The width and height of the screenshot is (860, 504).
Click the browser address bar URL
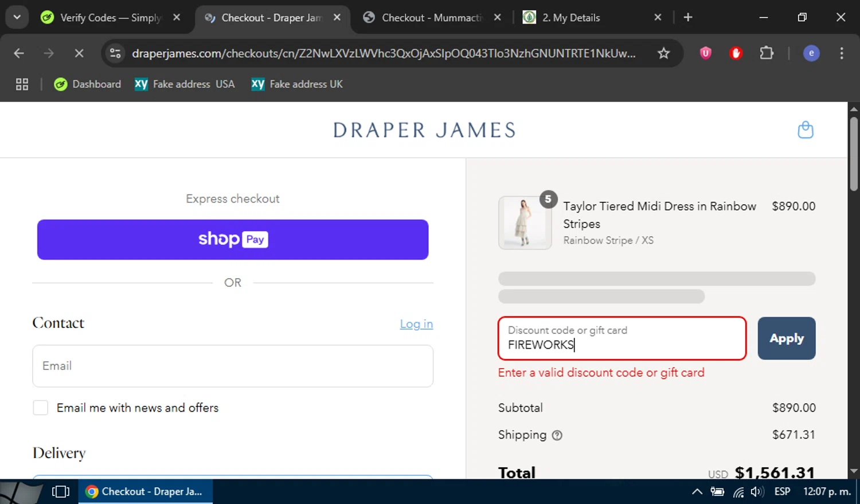[384, 53]
